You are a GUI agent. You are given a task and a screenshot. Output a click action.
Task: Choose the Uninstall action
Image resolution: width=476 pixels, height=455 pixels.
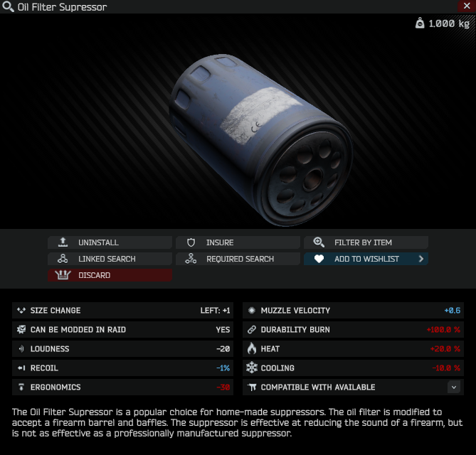point(110,242)
